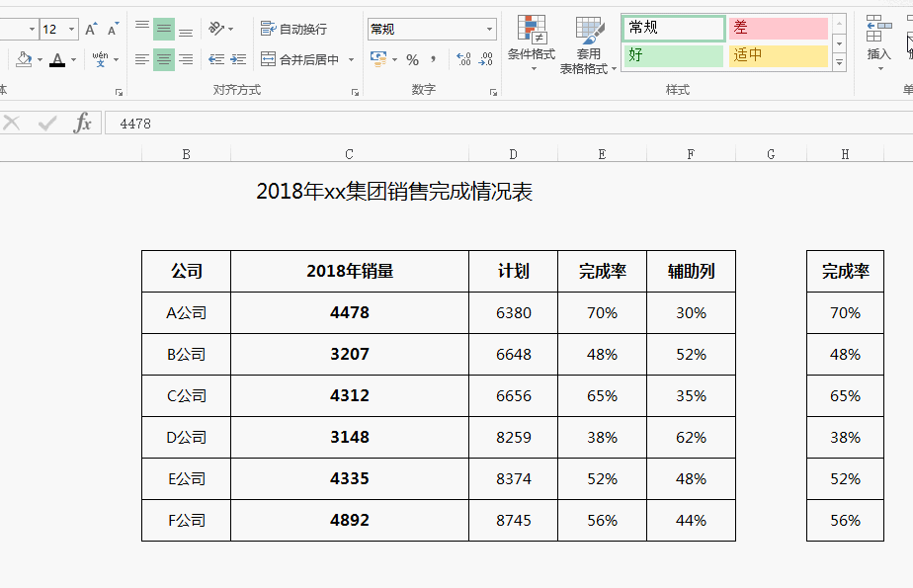Apply the 适中 yellow cell style
This screenshot has height=588, width=913.
(x=779, y=55)
